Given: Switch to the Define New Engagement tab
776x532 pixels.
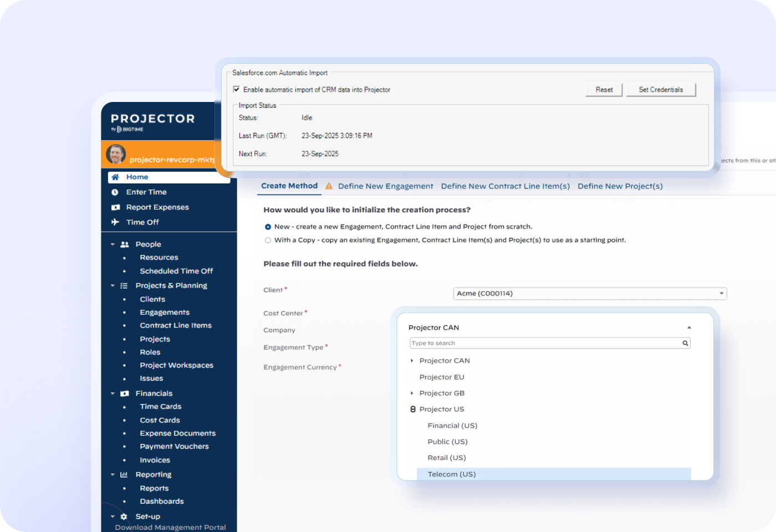Looking at the screenshot, I should 385,186.
